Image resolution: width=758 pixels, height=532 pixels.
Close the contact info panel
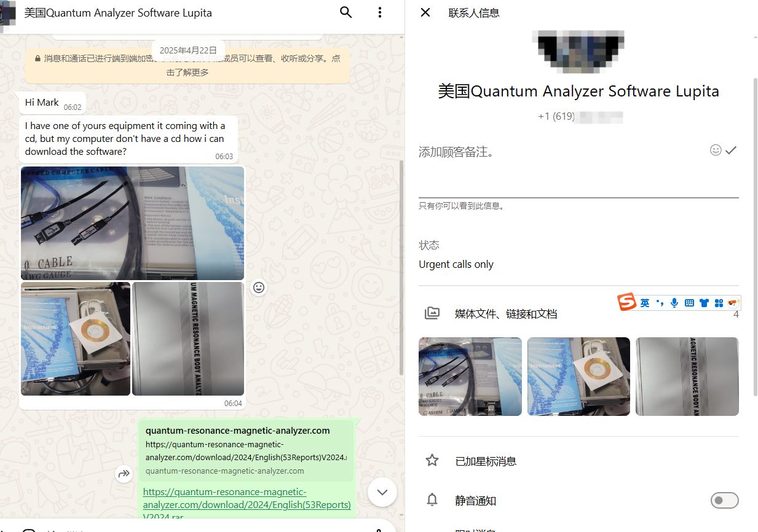pos(425,12)
